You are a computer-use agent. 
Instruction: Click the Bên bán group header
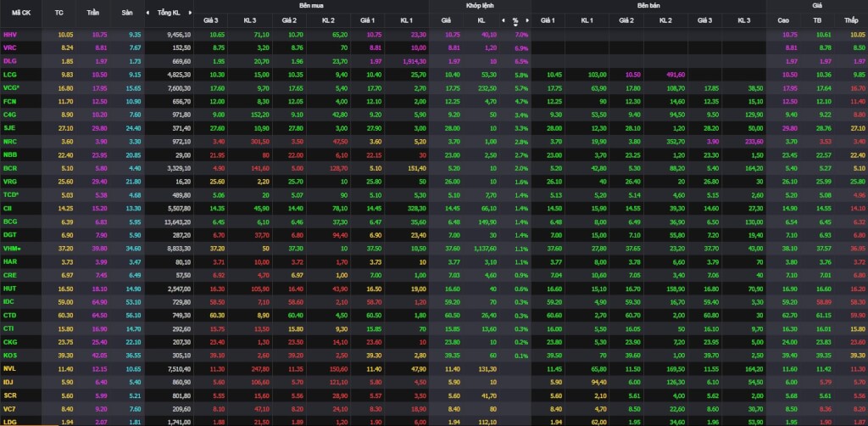648,5
